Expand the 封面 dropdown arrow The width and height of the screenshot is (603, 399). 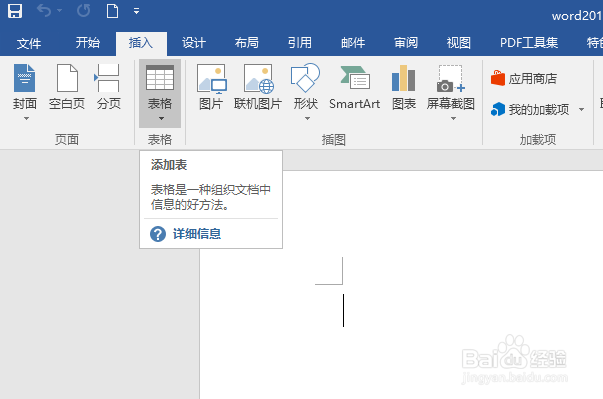(x=26, y=119)
